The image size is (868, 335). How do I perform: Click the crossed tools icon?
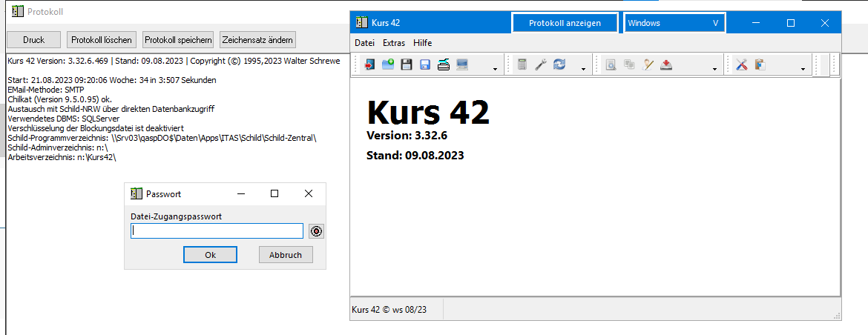pos(741,65)
